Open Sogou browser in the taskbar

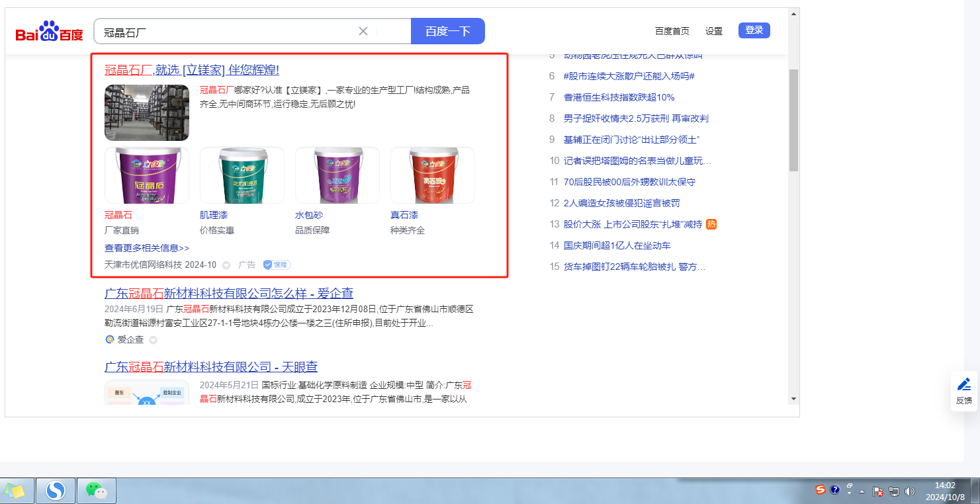(x=56, y=491)
